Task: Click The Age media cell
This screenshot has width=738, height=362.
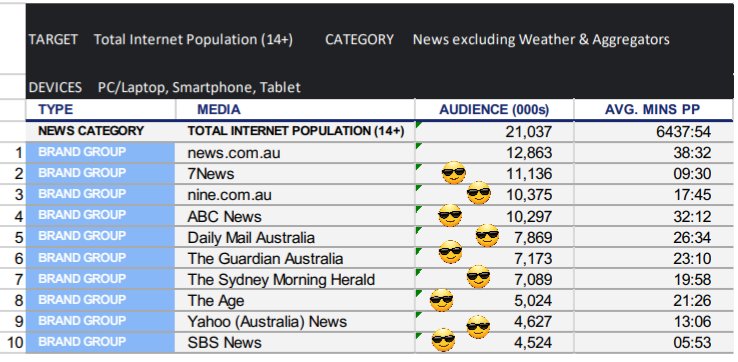Action: click(x=295, y=300)
